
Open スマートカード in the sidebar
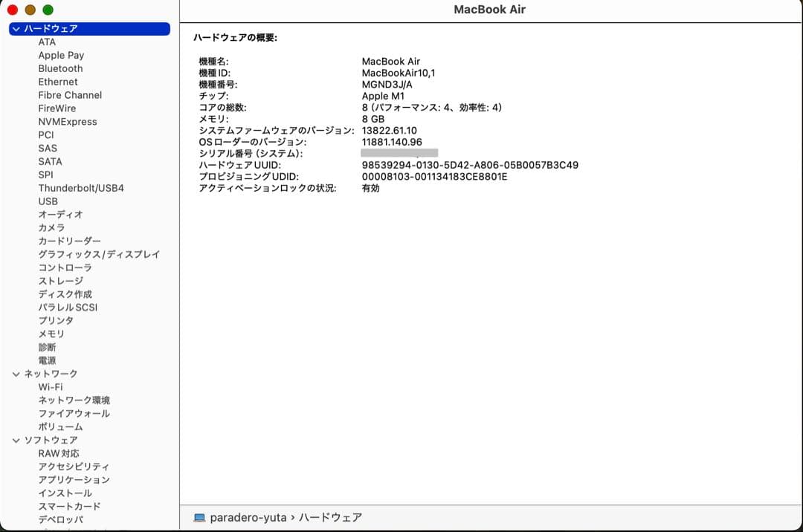click(x=70, y=507)
